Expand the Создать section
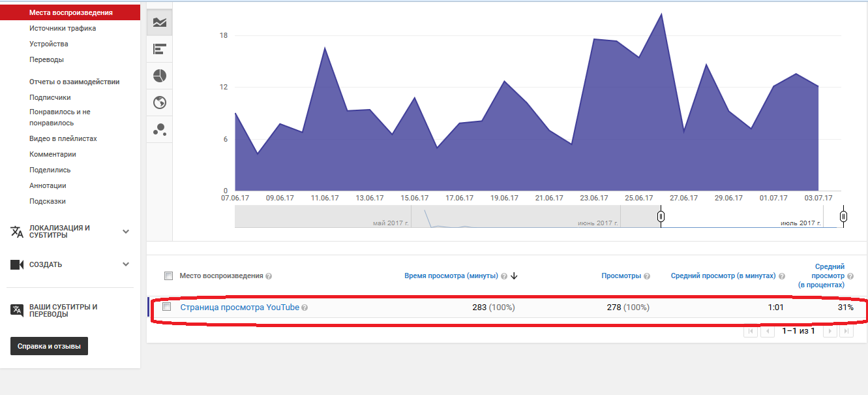This screenshot has width=868, height=395. click(x=126, y=264)
